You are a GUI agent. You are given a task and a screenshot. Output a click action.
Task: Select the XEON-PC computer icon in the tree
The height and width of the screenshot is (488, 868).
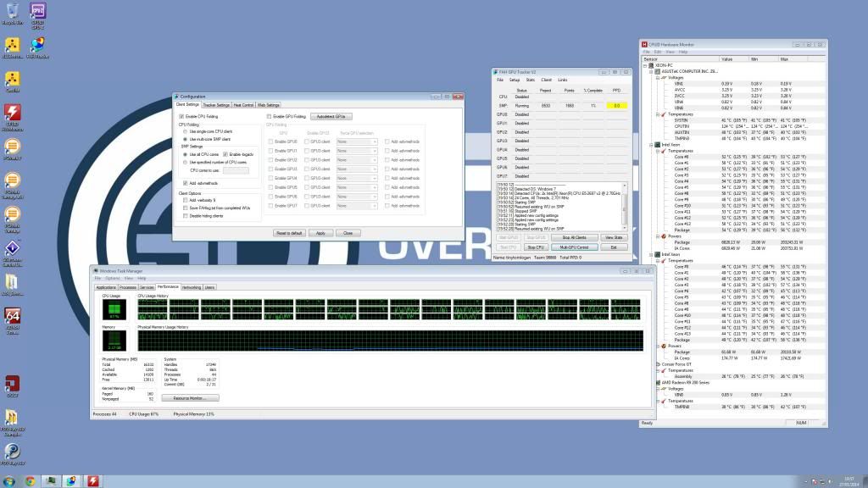coord(651,65)
